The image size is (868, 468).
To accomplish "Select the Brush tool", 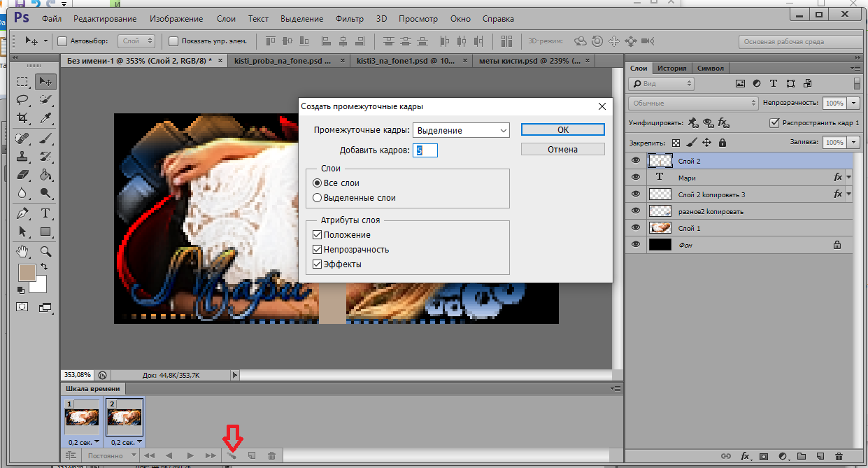I will [x=45, y=138].
